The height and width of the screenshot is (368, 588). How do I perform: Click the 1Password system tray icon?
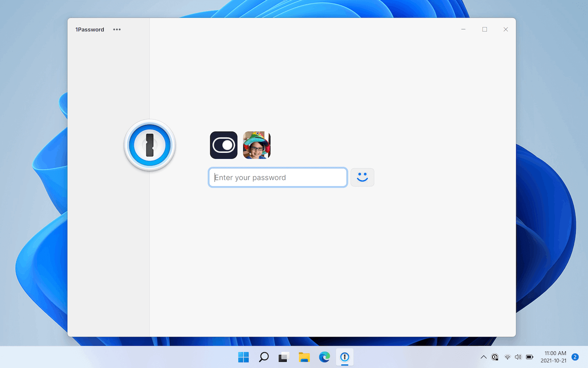click(x=495, y=357)
